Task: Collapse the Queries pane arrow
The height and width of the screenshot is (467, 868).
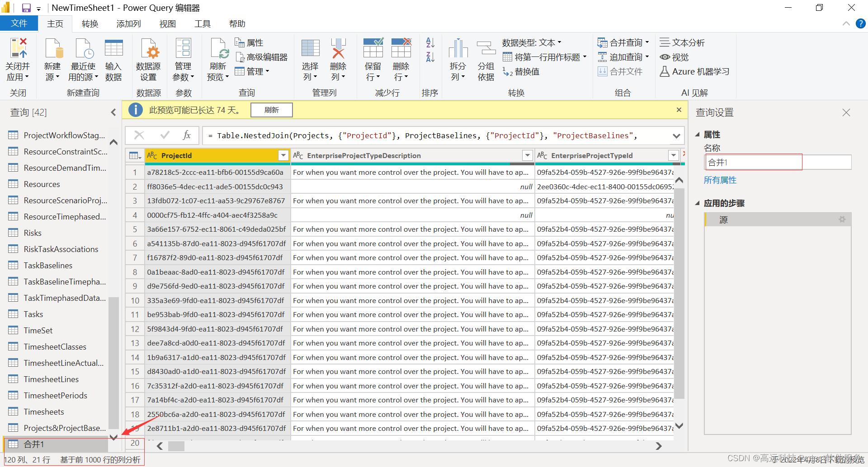Action: (113, 112)
